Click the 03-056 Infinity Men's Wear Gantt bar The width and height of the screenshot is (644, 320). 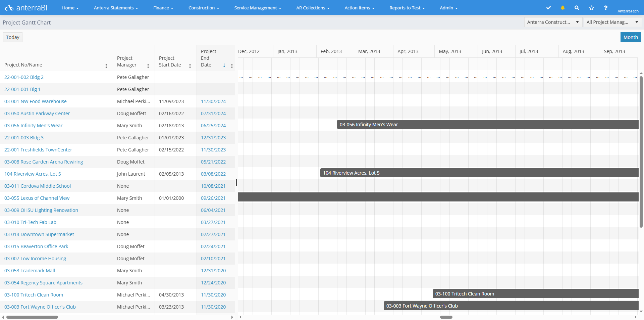pos(488,125)
